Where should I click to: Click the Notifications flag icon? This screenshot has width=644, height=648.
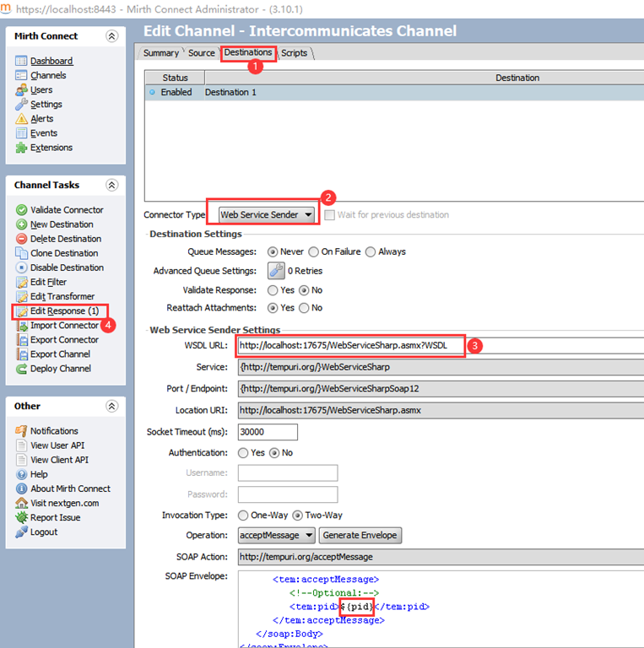coord(21,431)
